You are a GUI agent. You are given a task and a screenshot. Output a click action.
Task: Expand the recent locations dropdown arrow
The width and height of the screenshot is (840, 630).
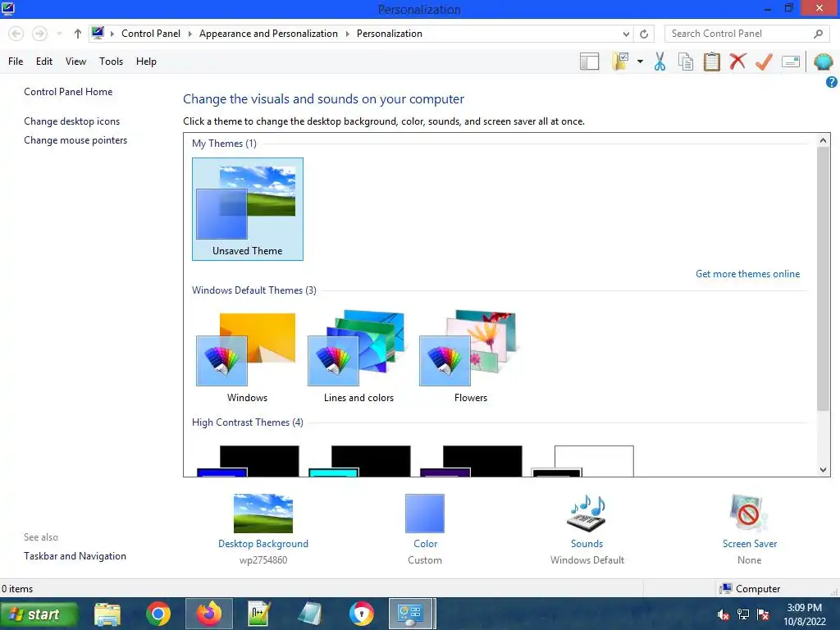tap(59, 34)
